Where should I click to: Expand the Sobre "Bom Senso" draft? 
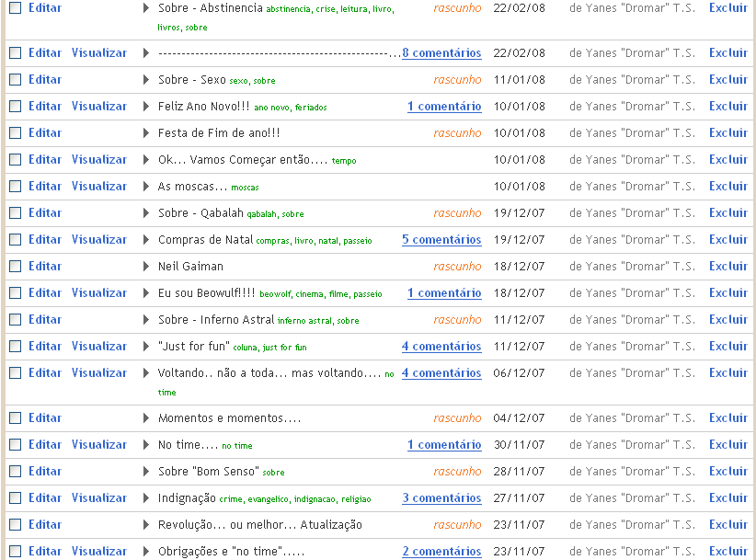click(x=146, y=472)
